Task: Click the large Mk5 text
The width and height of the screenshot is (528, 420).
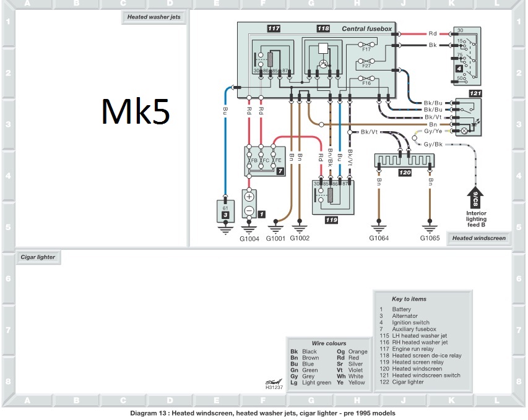Action: coord(136,111)
